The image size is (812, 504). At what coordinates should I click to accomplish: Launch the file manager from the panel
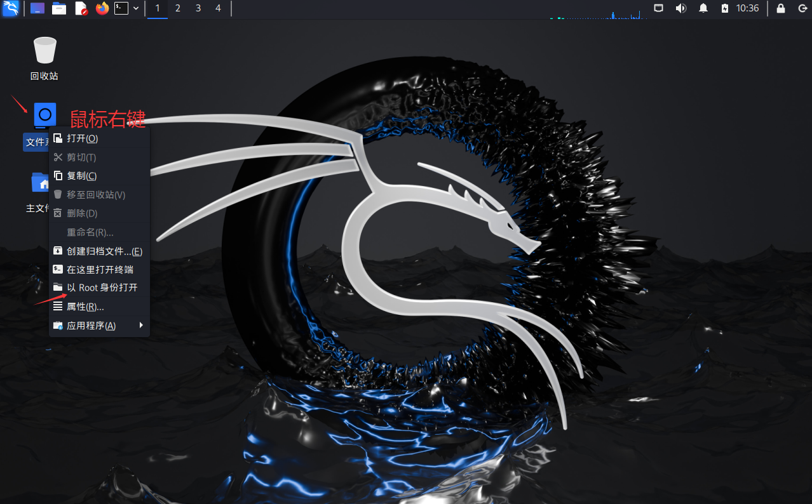[59, 8]
